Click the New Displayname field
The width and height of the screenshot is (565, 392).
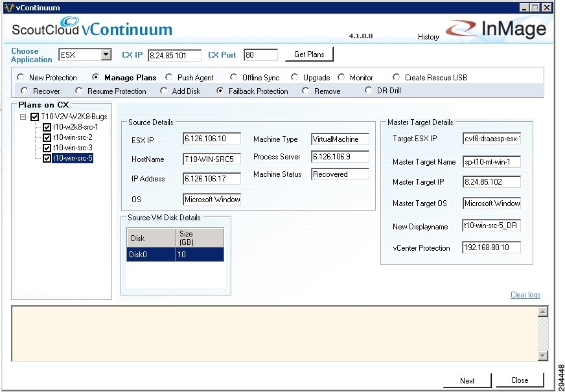click(492, 225)
